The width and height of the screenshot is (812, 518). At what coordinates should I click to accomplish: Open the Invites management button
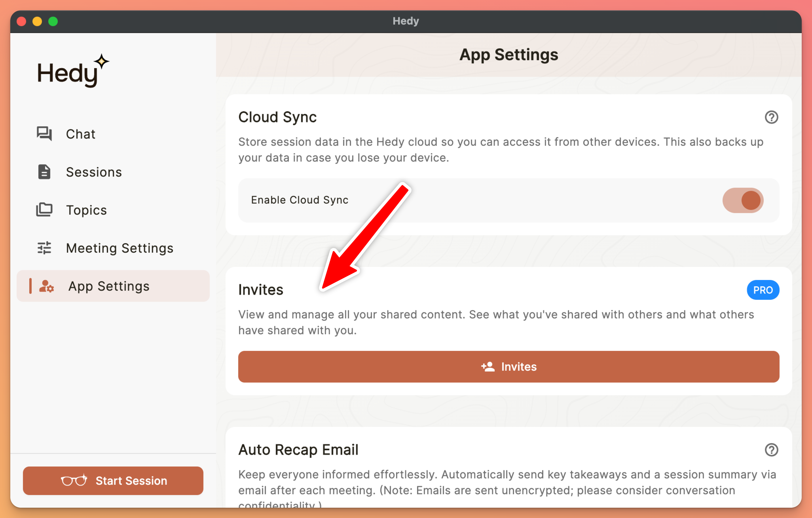pyautogui.click(x=508, y=367)
